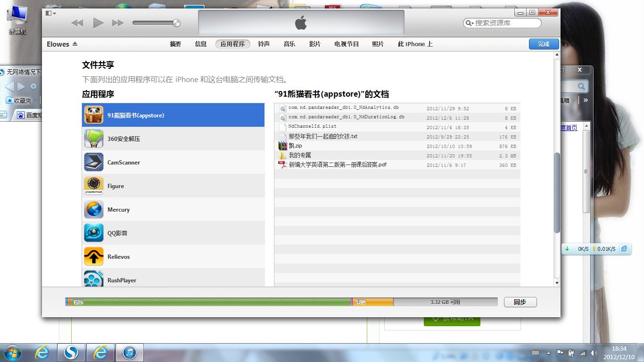Skip back to the previous track

77,23
